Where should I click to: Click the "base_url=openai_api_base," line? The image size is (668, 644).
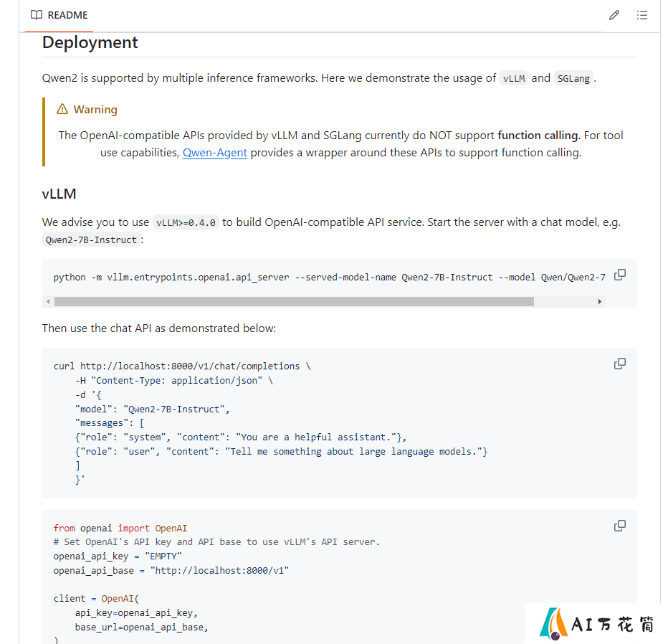tap(142, 628)
